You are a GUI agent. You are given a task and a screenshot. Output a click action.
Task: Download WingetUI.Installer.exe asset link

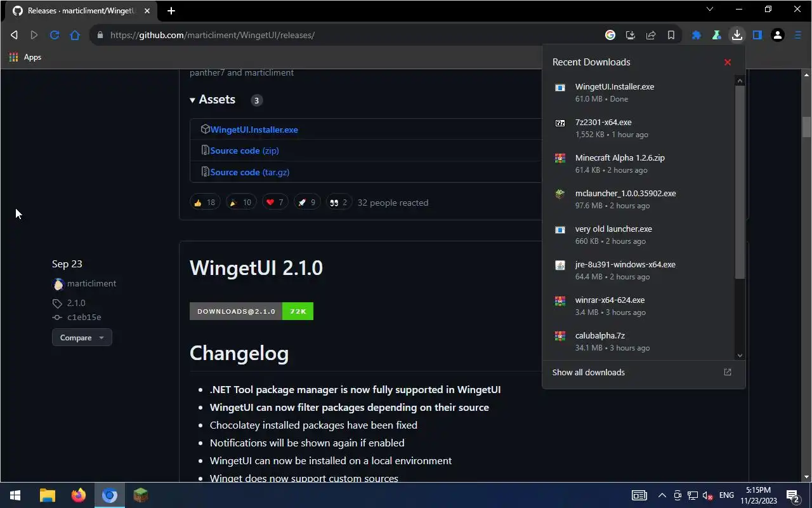(254, 130)
